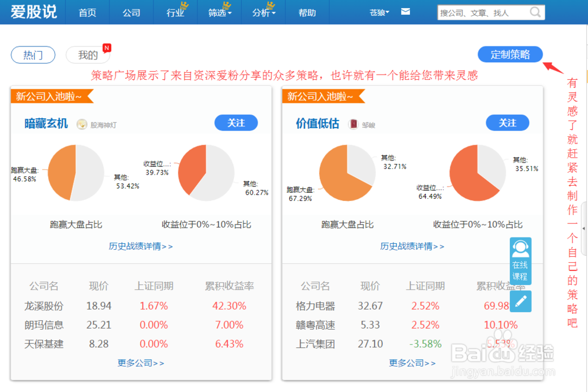Viewport: 588px width, 392px height.
Task: Select the 首页 menu item
Action: [87, 12]
